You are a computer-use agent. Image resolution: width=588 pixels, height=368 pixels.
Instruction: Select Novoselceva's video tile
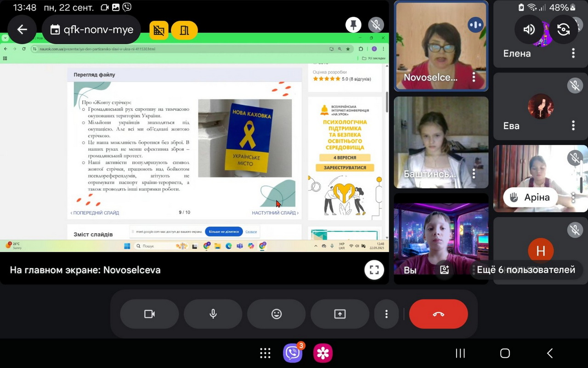441,46
